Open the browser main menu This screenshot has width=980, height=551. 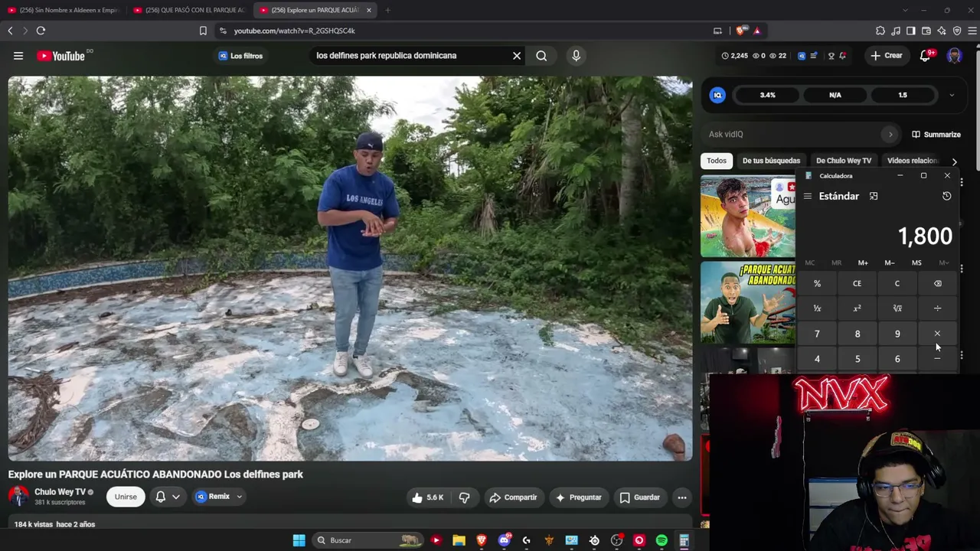(x=972, y=31)
